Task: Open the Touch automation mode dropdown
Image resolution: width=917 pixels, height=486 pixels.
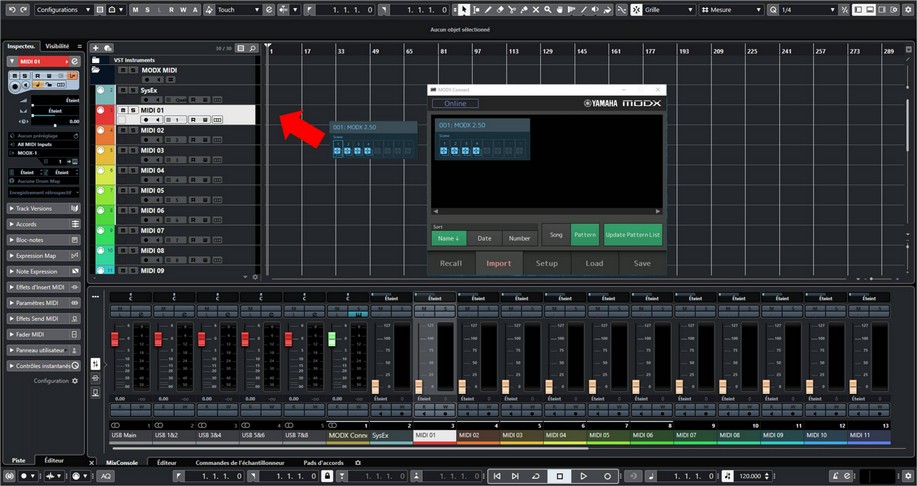Action: pyautogui.click(x=239, y=9)
